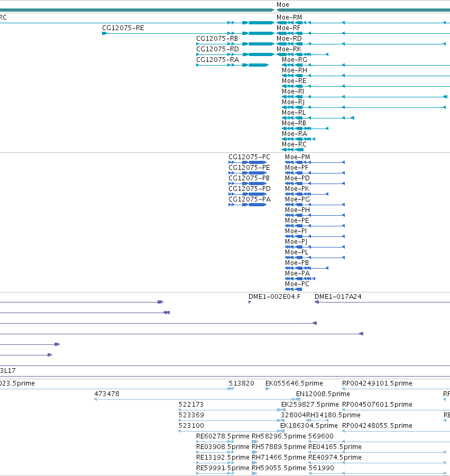Select the RH57889.5prime EST label

[279, 447]
